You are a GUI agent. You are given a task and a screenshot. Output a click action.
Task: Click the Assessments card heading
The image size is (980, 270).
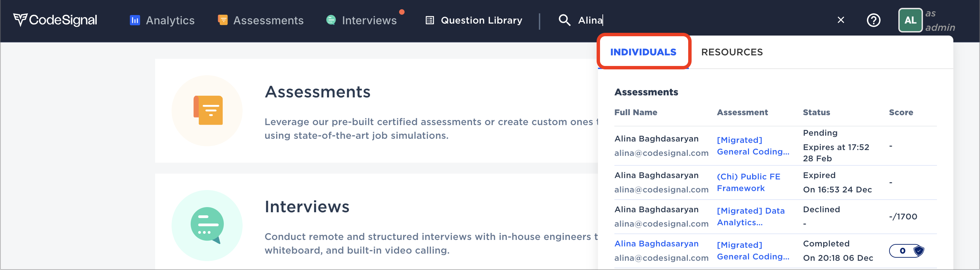pyautogui.click(x=317, y=92)
